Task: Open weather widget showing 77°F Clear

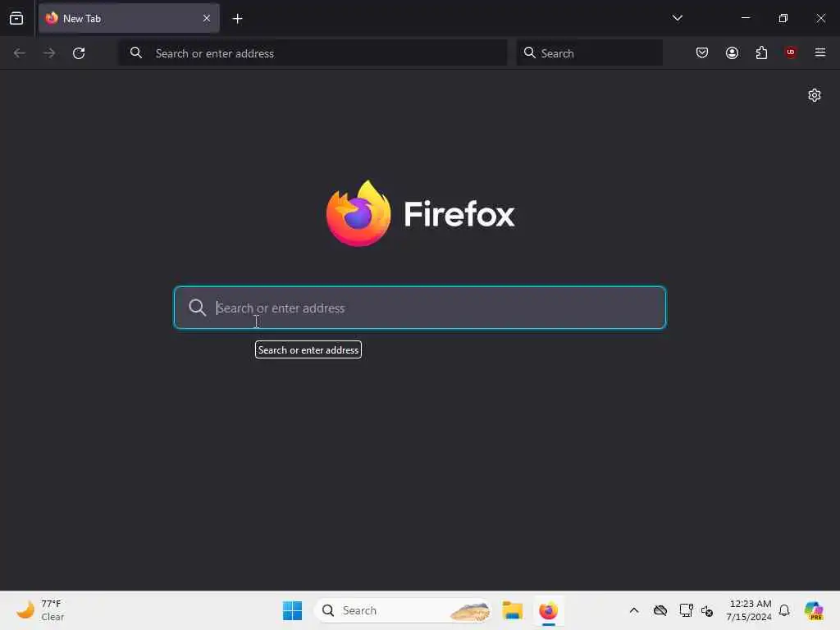Action: tap(40, 610)
